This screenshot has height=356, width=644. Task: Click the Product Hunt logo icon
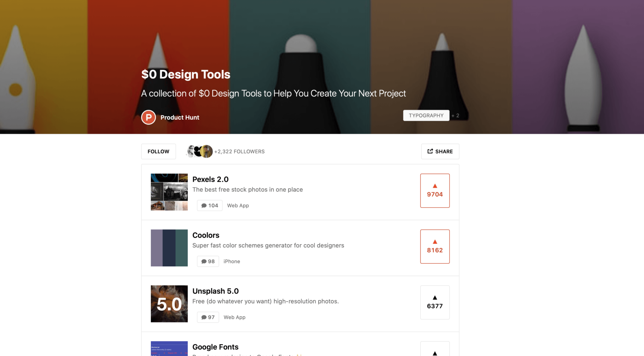coord(148,117)
